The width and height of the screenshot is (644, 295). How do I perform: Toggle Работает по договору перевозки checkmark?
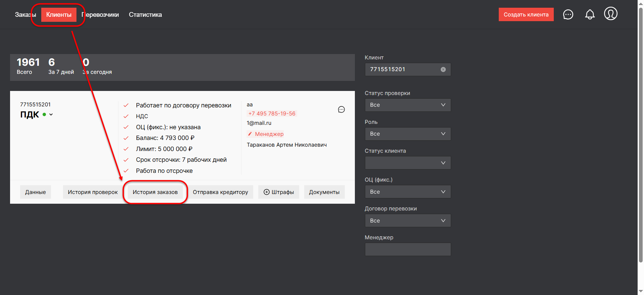point(126,105)
